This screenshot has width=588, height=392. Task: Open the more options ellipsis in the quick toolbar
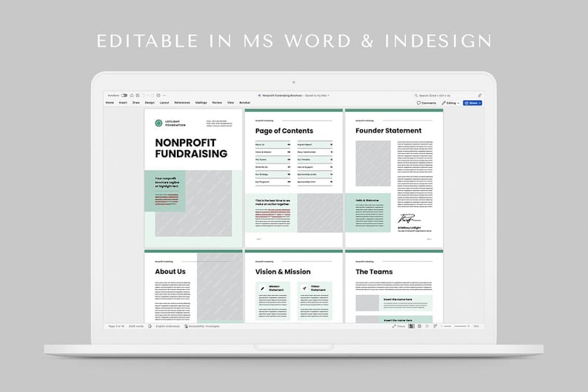pyautogui.click(x=164, y=95)
